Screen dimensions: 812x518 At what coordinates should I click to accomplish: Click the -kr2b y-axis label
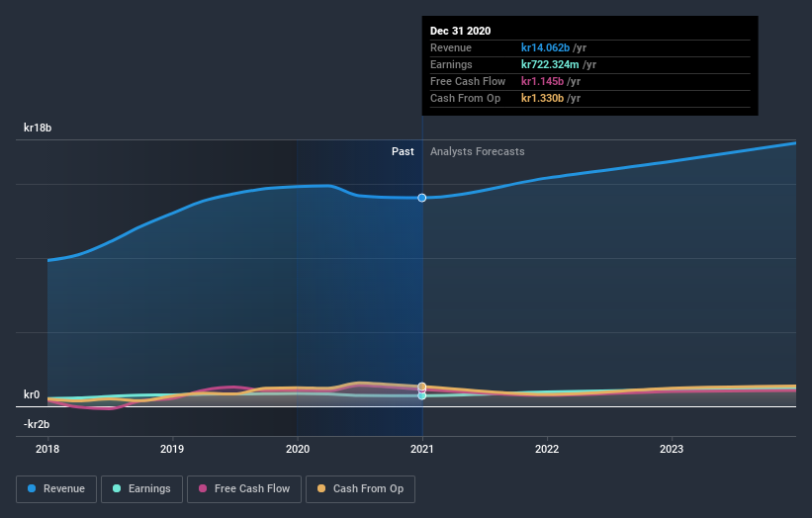coord(37,424)
